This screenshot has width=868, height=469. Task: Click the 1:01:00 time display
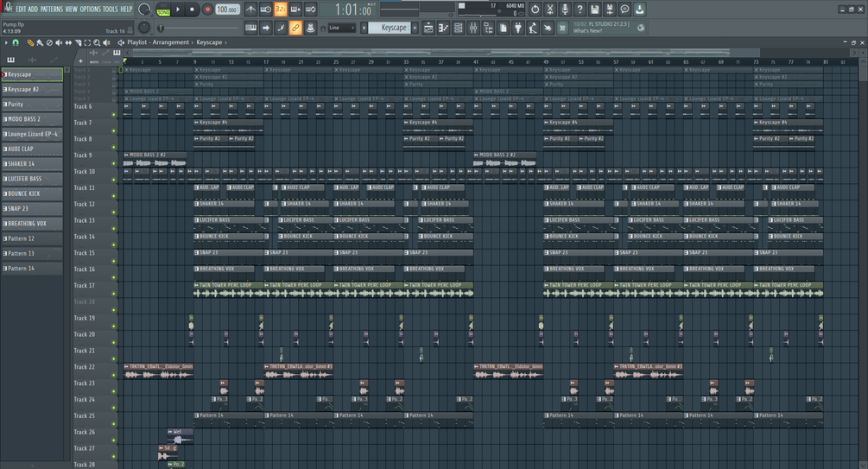(354, 10)
